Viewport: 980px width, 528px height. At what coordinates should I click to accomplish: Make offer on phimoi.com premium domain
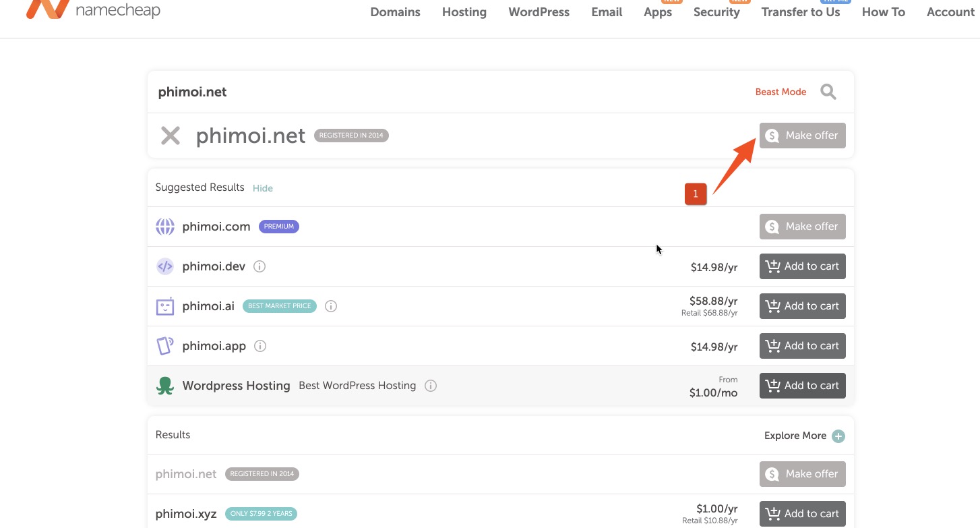pyautogui.click(x=802, y=227)
